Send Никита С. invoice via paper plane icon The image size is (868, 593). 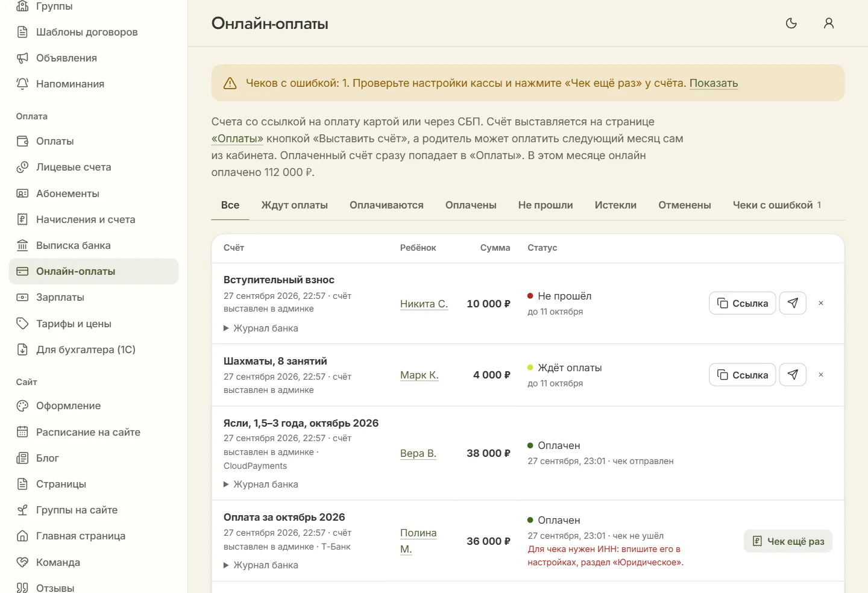pos(793,303)
